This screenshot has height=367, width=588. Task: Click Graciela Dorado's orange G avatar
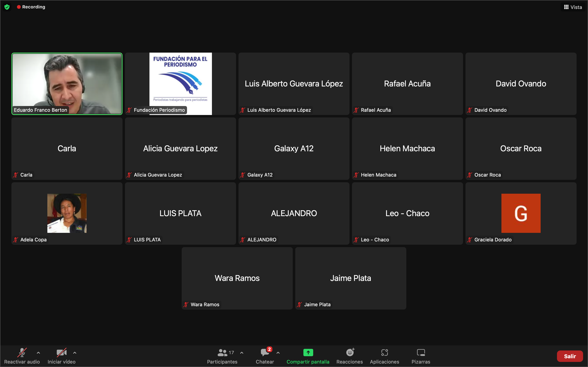(521, 213)
